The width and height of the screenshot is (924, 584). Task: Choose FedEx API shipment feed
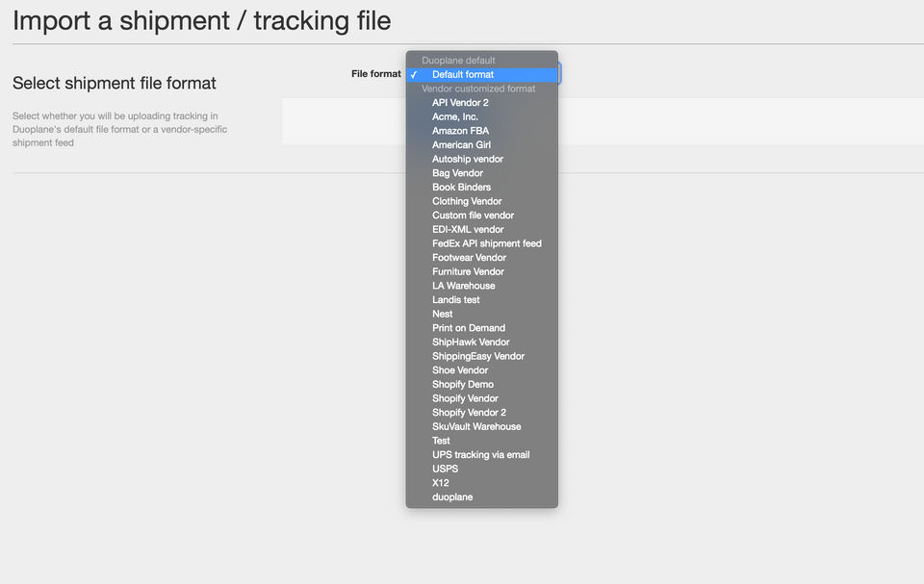coord(486,243)
